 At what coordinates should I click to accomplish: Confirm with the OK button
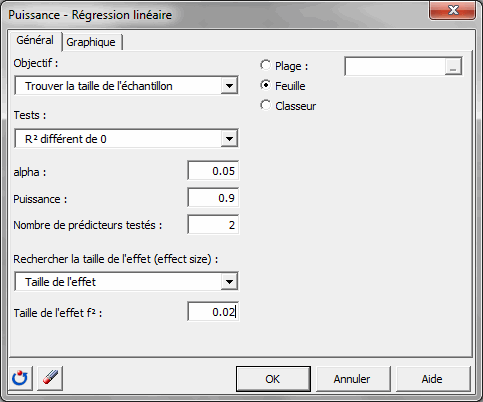[273, 379]
